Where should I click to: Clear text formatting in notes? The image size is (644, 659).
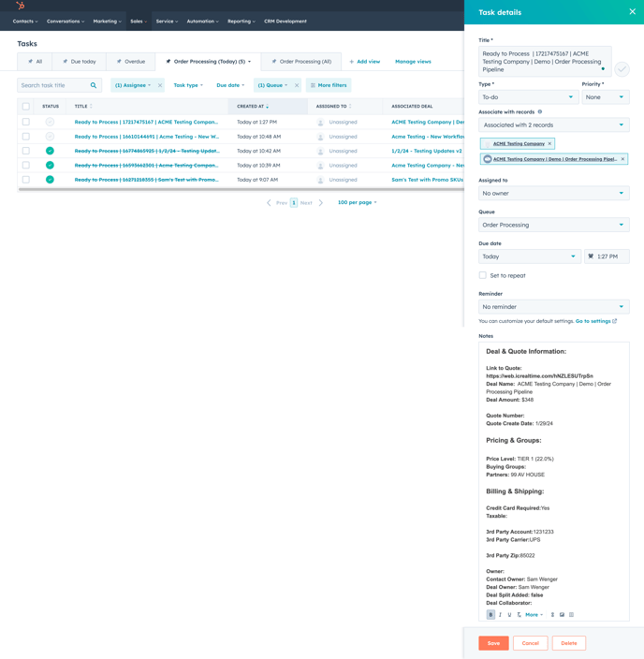pyautogui.click(x=519, y=614)
